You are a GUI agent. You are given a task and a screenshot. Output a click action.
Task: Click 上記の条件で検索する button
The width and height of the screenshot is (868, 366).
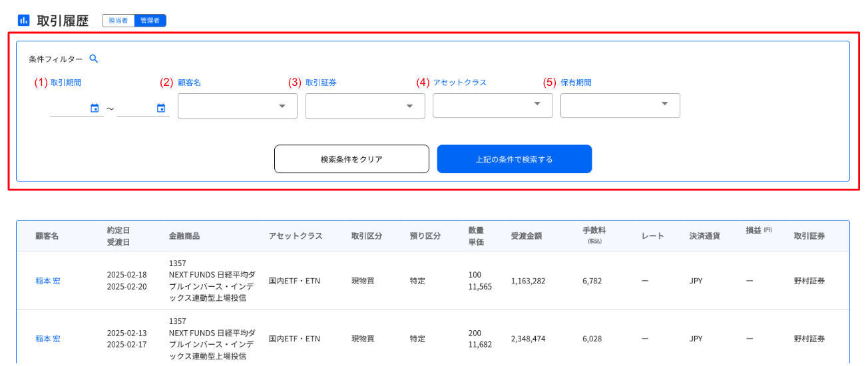(515, 159)
